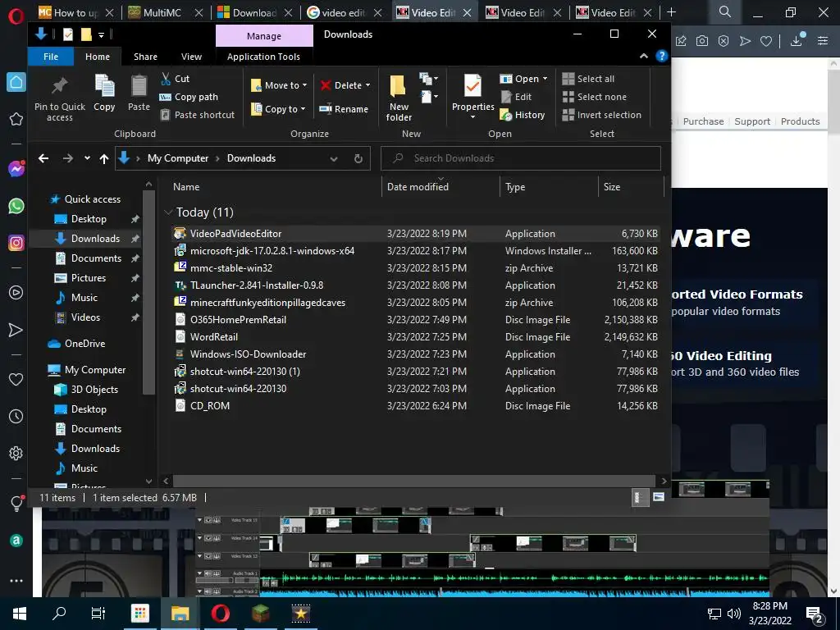Click navigation pane vertical scrollbar

pyautogui.click(x=149, y=293)
